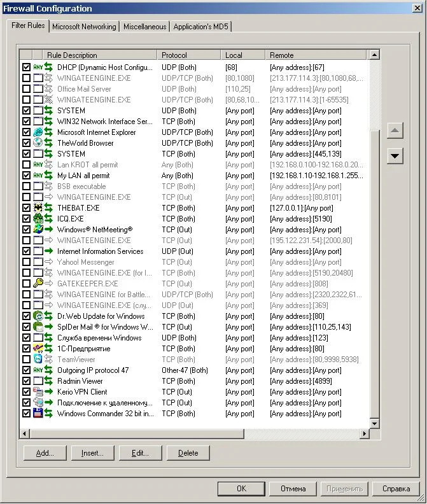The width and height of the screenshot is (427, 504).
Task: Click the vertical scrollbar up arrow
Action: (374, 55)
